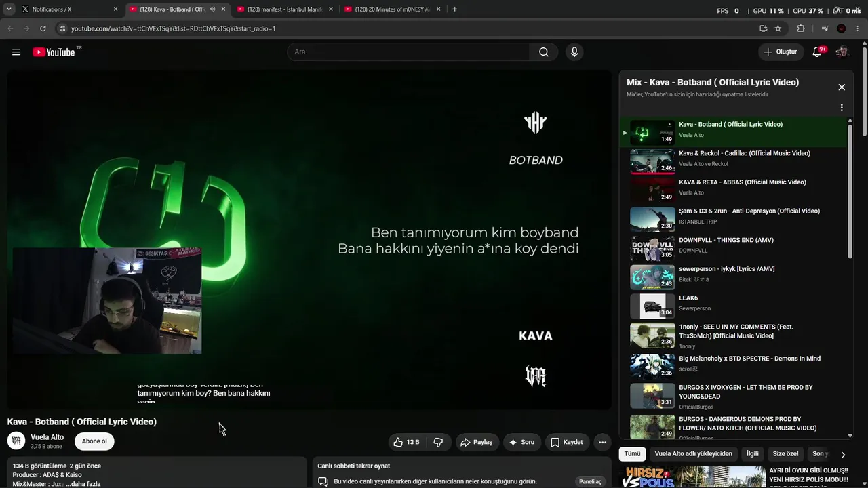868x488 pixels.
Task: View site information in address bar
Action: 62,28
